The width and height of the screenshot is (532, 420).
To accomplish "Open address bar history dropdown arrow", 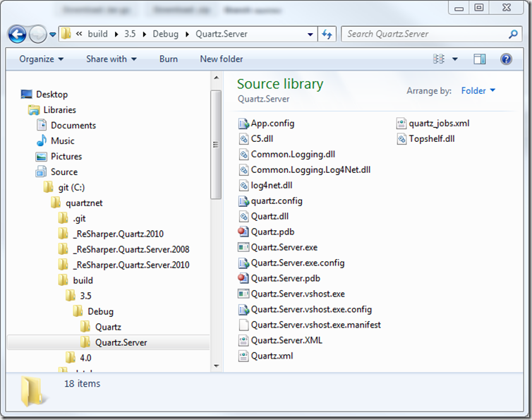I will pos(310,35).
